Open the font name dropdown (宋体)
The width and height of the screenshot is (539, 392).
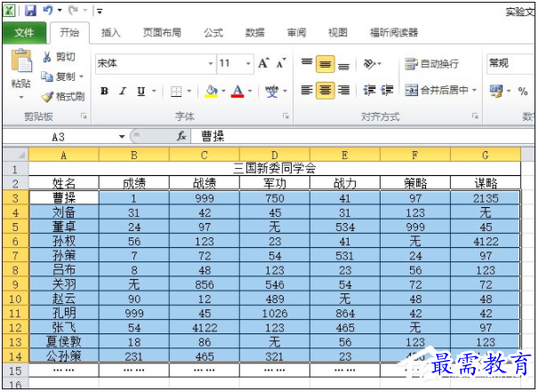point(211,64)
